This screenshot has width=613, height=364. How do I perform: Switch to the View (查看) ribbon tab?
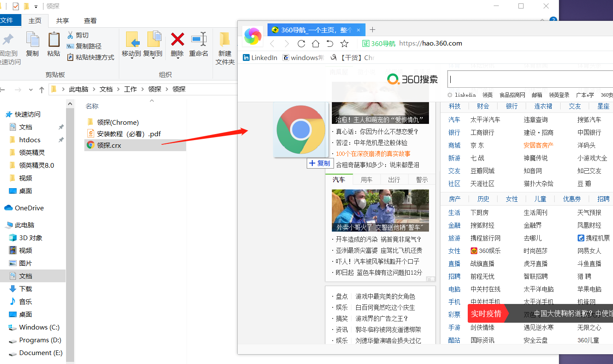[90, 20]
